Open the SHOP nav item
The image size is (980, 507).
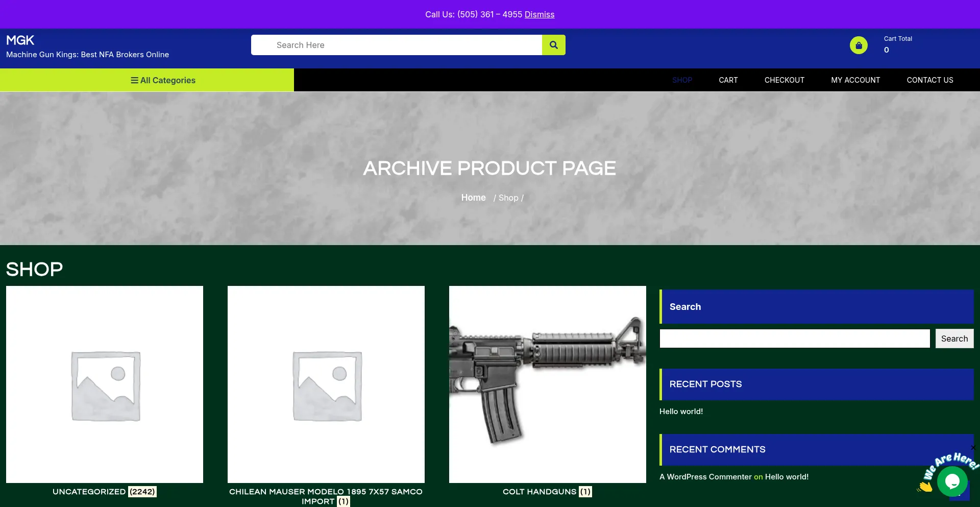(682, 80)
